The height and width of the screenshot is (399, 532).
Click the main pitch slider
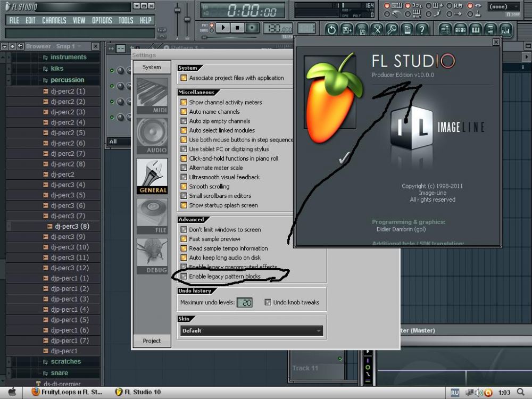[187, 20]
